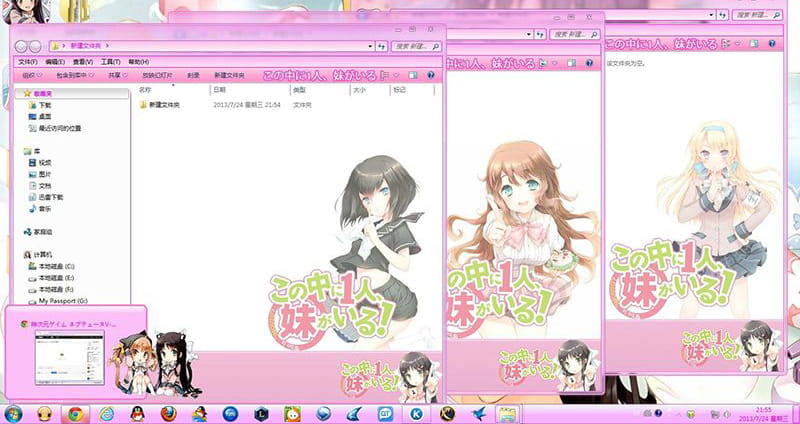
Task: Click 新建文件夹 breadcrumb in the address bar
Action: (87, 46)
